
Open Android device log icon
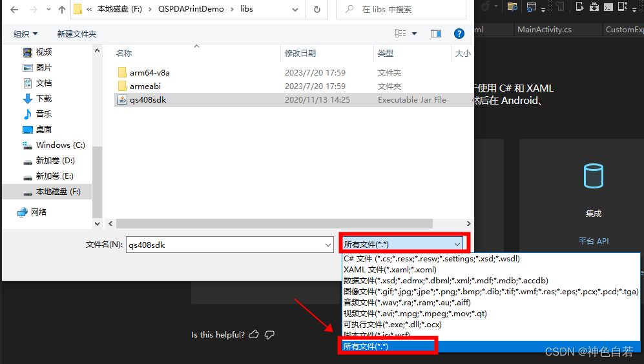tap(623, 6)
